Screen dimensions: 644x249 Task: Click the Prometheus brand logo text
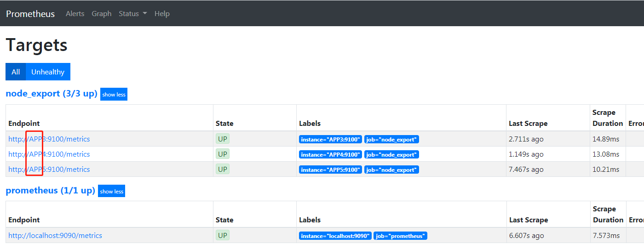point(30,14)
